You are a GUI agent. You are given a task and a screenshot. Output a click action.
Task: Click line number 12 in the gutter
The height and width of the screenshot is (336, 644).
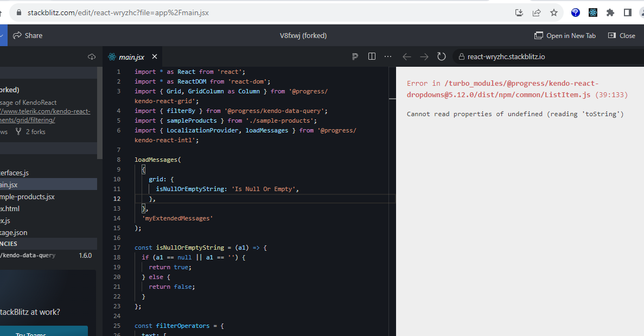point(117,199)
